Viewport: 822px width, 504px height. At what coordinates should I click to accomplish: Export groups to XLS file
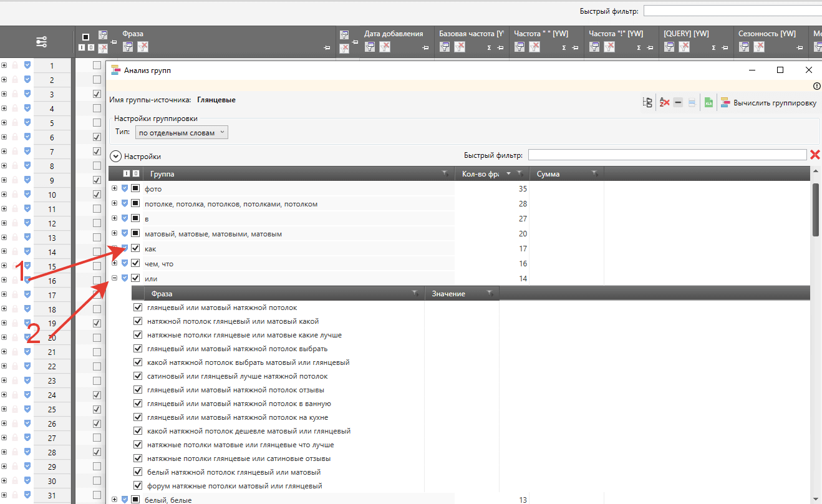tap(708, 103)
